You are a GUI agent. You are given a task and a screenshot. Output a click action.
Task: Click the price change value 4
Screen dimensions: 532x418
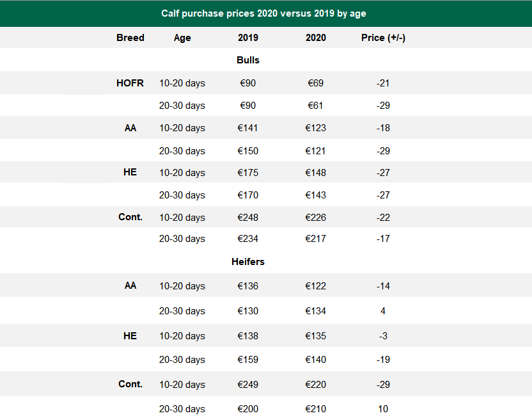coord(383,311)
